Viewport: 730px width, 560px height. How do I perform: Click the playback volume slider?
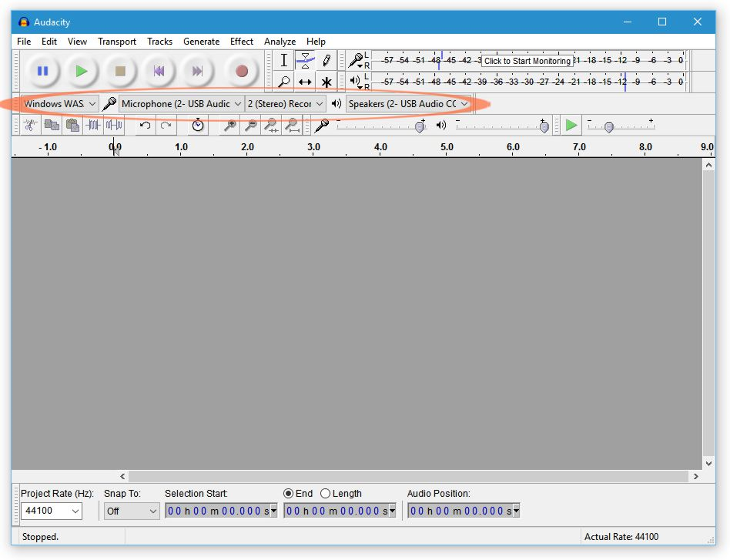point(503,126)
